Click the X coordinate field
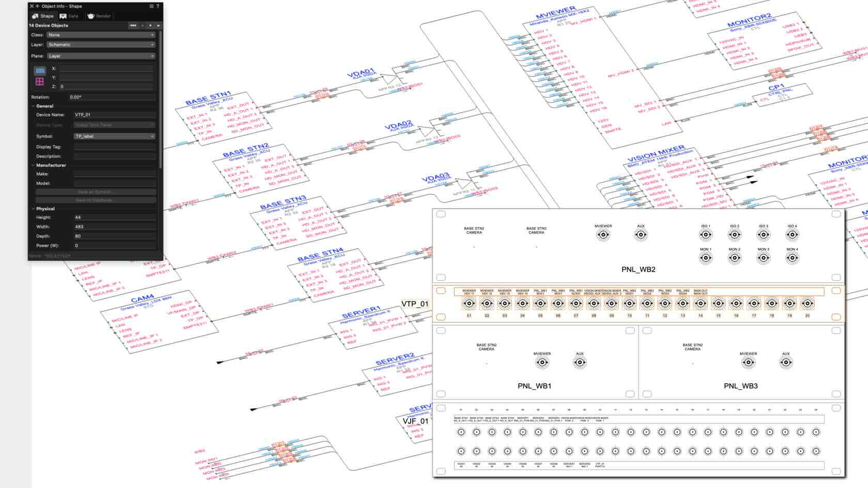This screenshot has height=488, width=868. tap(106, 69)
